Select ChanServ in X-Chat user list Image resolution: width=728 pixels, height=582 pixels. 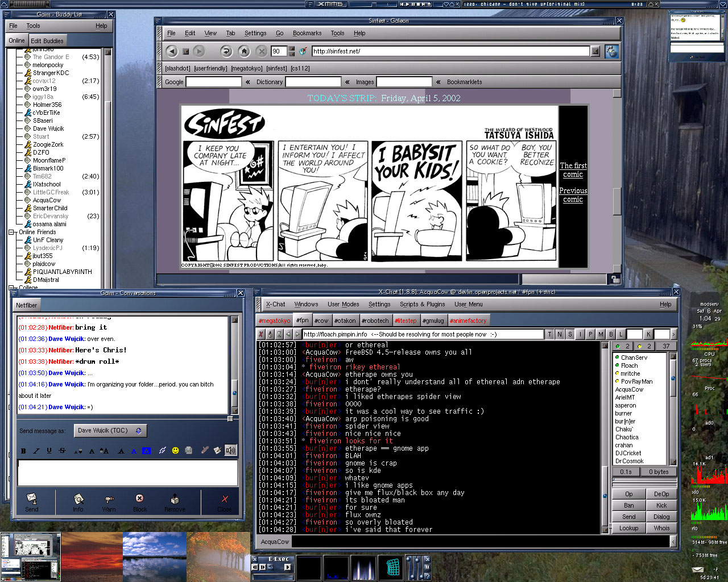point(634,357)
